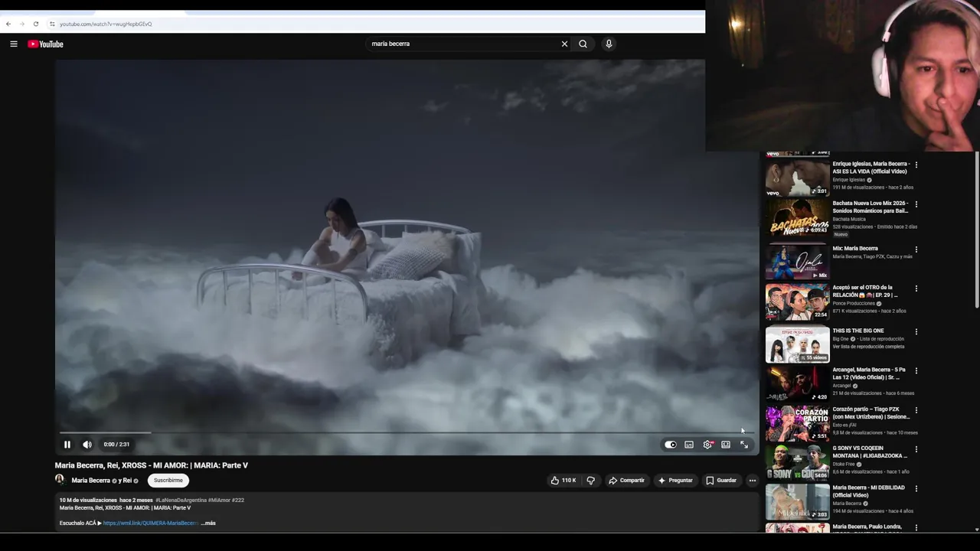980x551 pixels.
Task: Like the video (110 K)
Action: click(563, 481)
